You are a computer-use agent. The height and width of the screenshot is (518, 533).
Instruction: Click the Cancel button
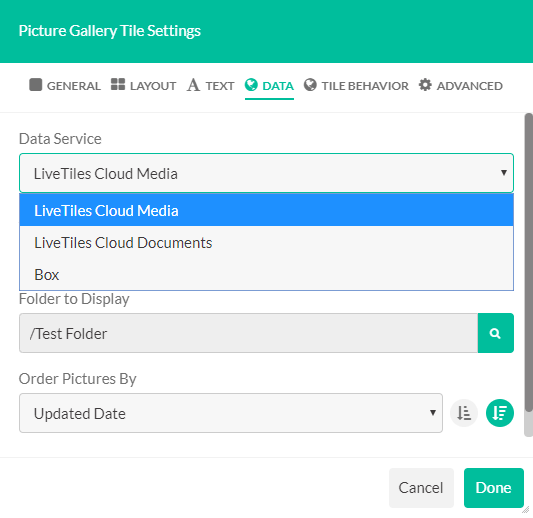[x=421, y=488]
